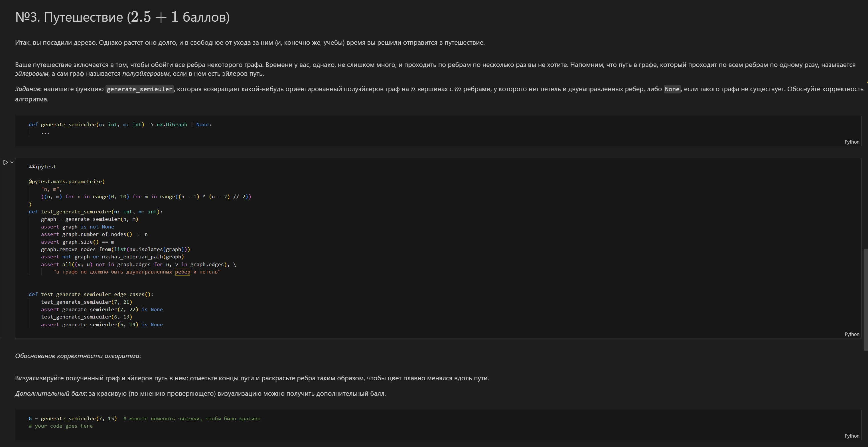
Task: Click Python label on the visualization cell
Action: pyautogui.click(x=851, y=436)
